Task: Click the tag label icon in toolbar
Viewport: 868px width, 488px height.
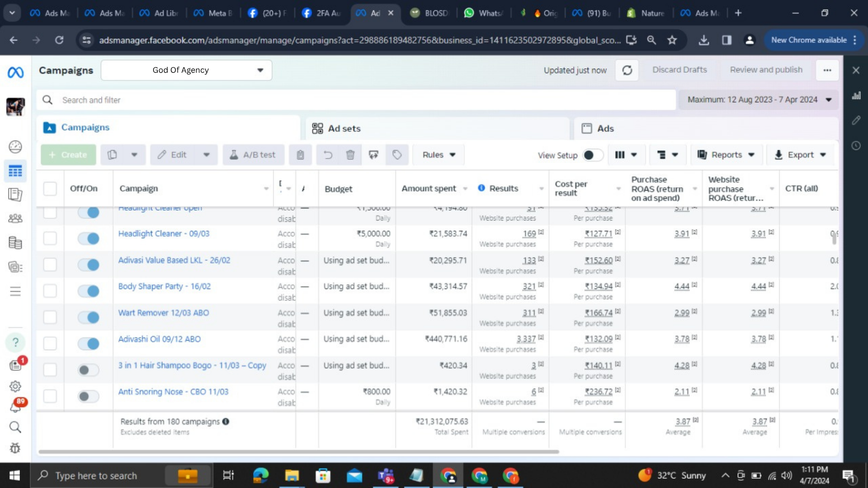Action: [397, 155]
